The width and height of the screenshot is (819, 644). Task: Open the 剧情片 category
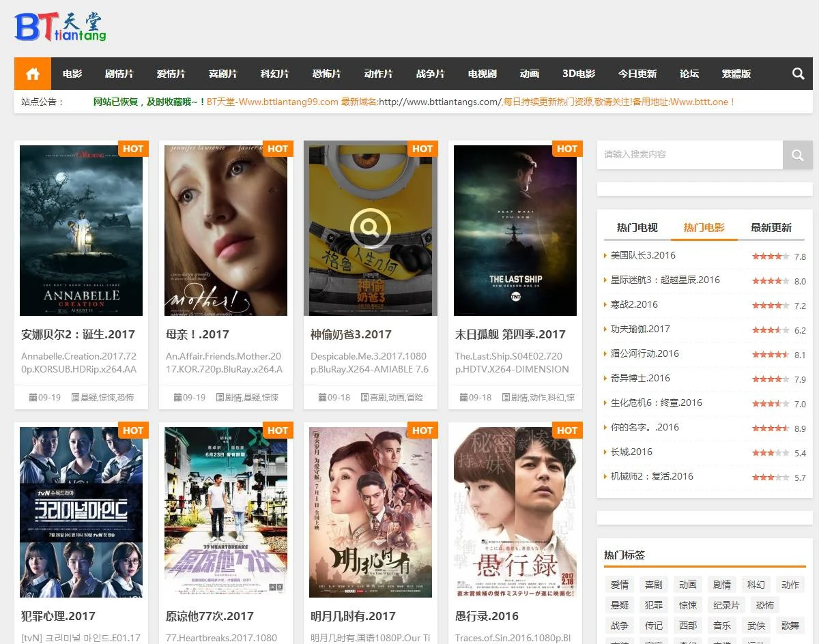click(x=119, y=74)
